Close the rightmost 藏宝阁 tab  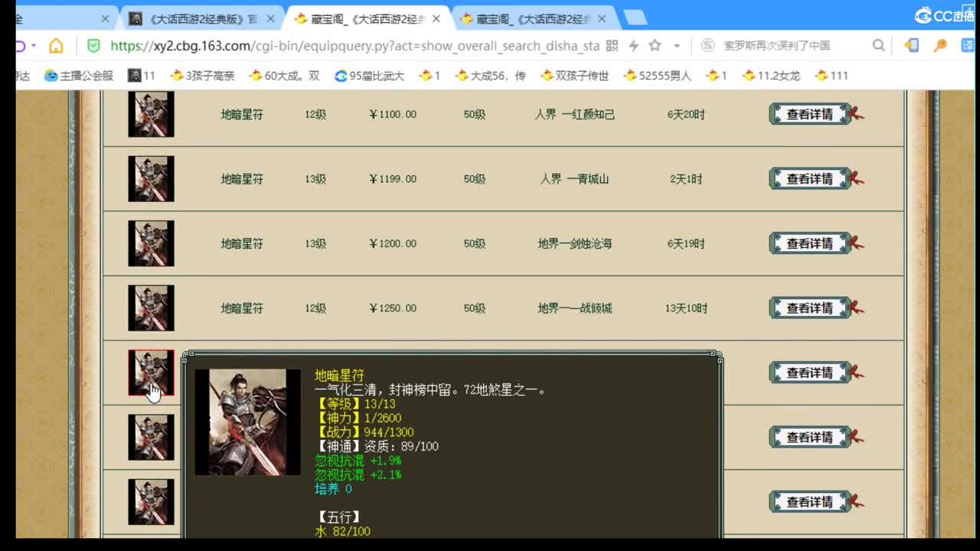click(602, 18)
